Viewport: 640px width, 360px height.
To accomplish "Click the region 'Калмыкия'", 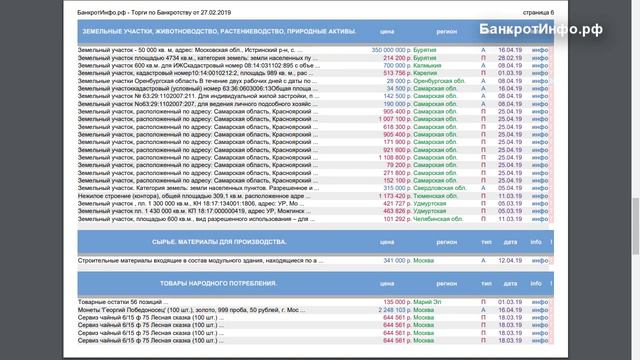I will (427, 65).
